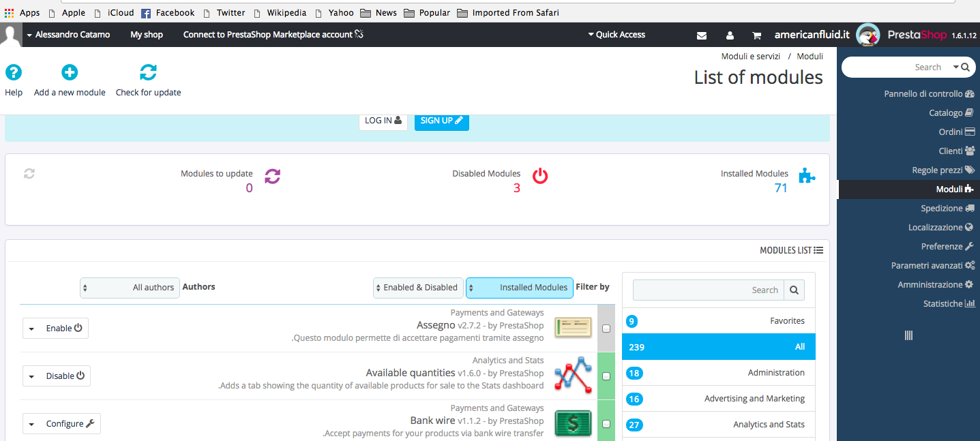Click the user avatar in header

11,35
